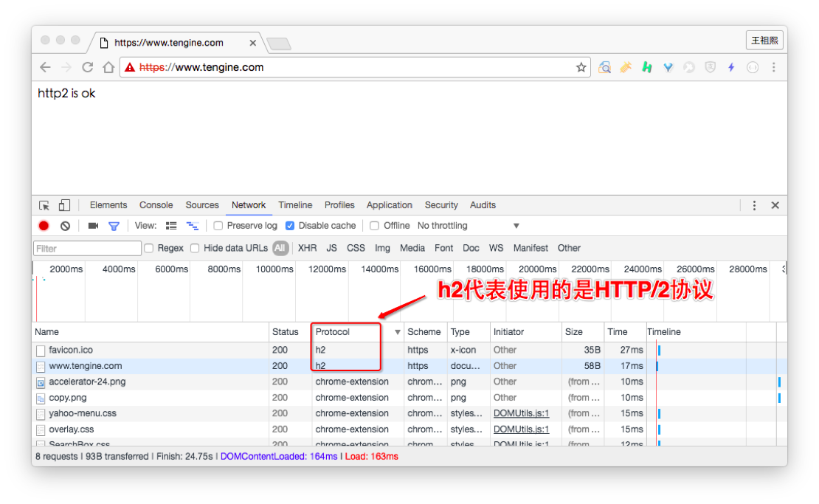This screenshot has height=504, width=819.
Task: Open the Security tab
Action: 441,205
